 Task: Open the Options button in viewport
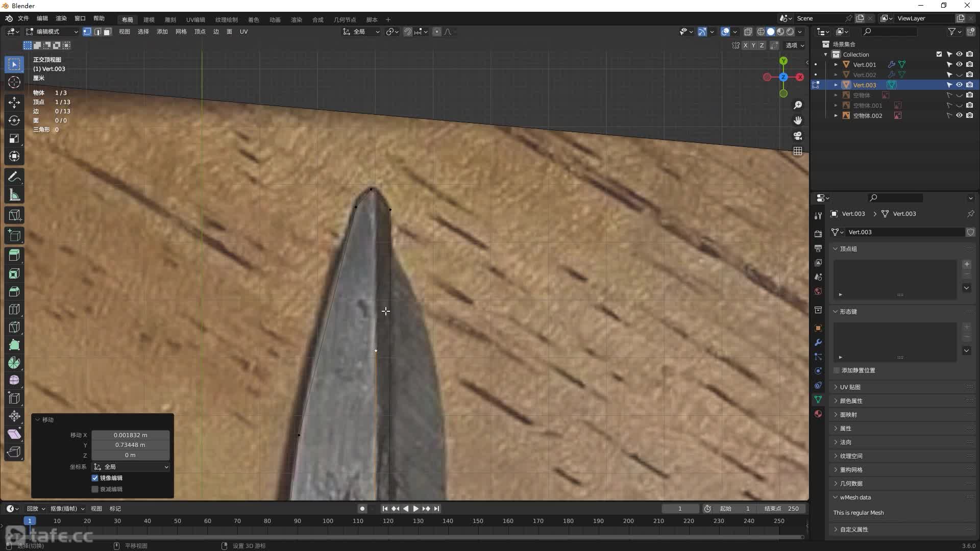(795, 45)
